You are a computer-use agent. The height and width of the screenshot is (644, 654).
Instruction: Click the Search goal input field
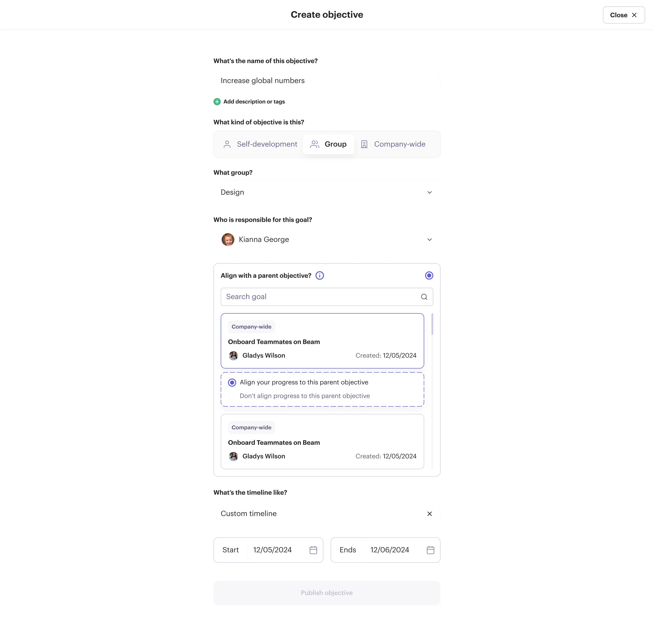327,297
